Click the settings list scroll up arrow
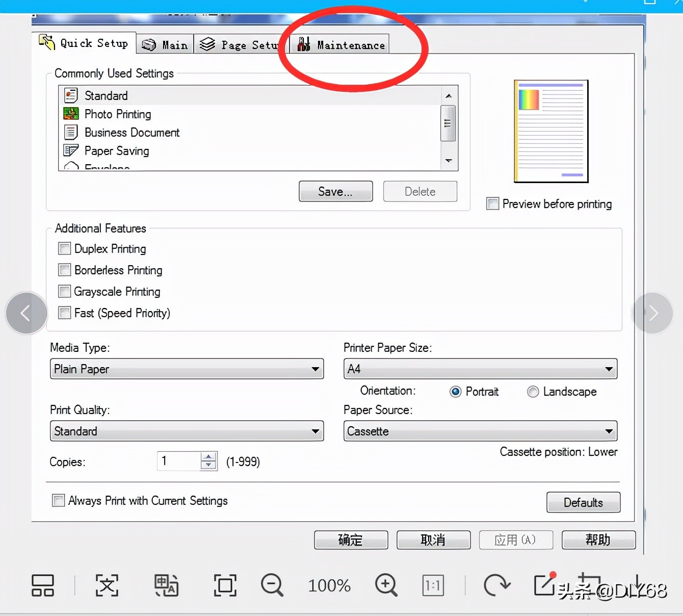This screenshot has width=683, height=616. pos(449,96)
